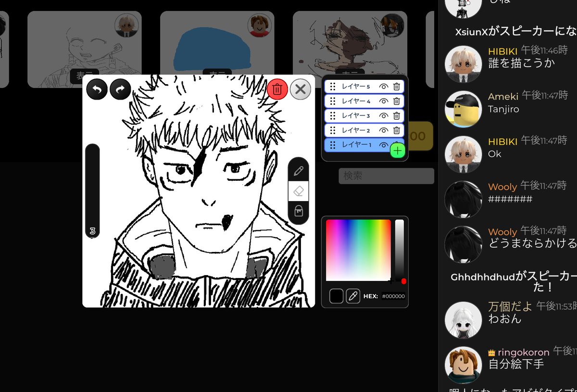Image resolution: width=577 pixels, height=392 pixels.
Task: Open the blue blob drawing thumbnail
Action: coord(217,50)
